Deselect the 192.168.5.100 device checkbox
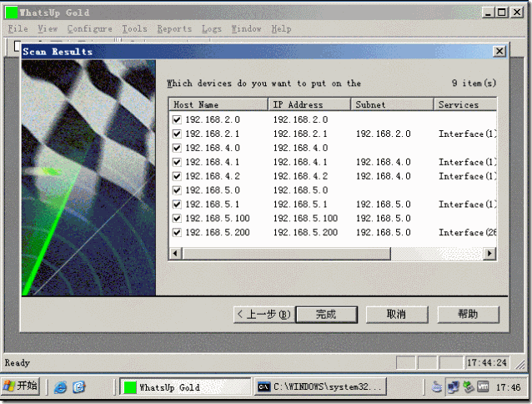 (177, 219)
